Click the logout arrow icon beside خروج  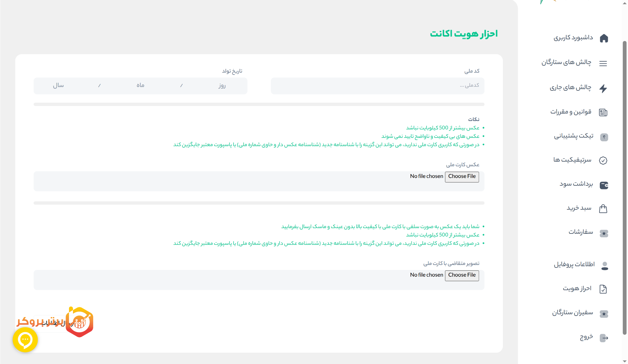[x=604, y=338]
